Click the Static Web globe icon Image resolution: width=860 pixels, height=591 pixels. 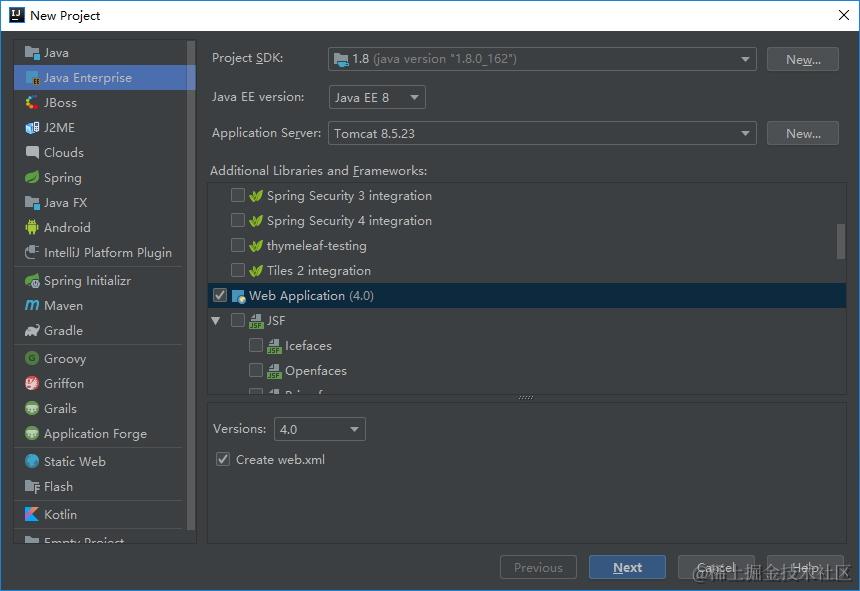[32, 462]
